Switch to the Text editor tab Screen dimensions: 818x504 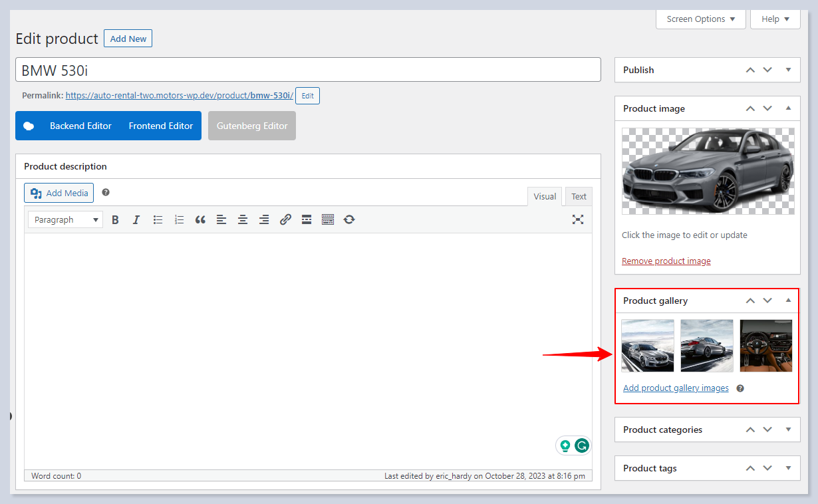pyautogui.click(x=579, y=196)
